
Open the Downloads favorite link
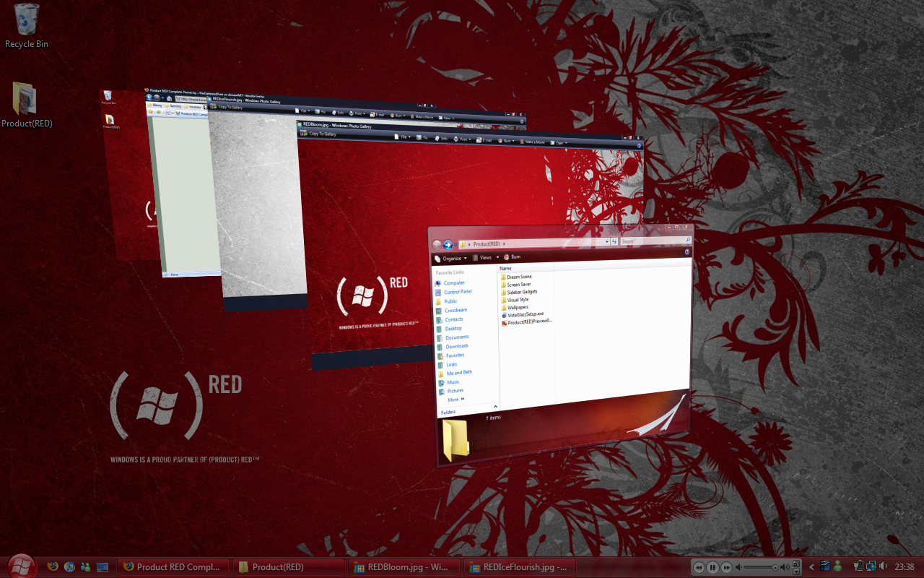457,346
